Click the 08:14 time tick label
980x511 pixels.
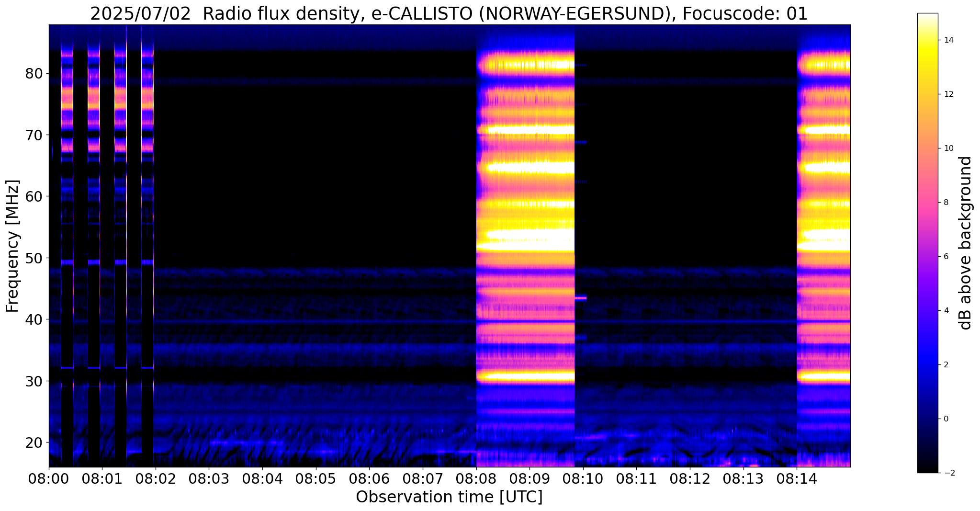(797, 478)
